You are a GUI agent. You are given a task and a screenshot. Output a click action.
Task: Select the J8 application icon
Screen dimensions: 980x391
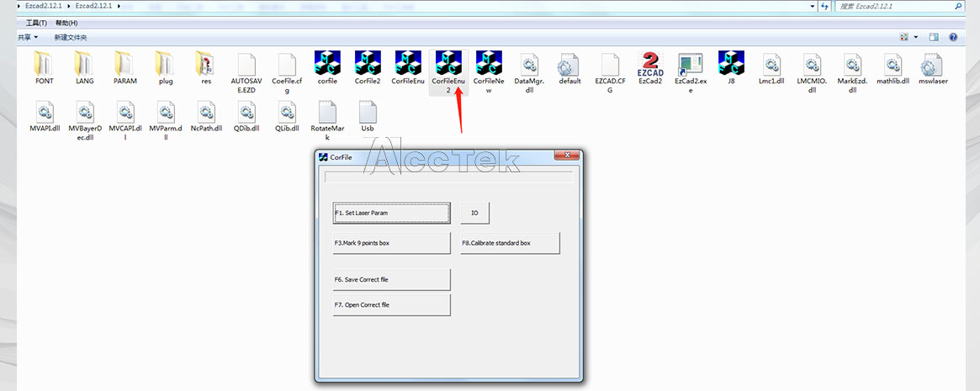coord(731,65)
